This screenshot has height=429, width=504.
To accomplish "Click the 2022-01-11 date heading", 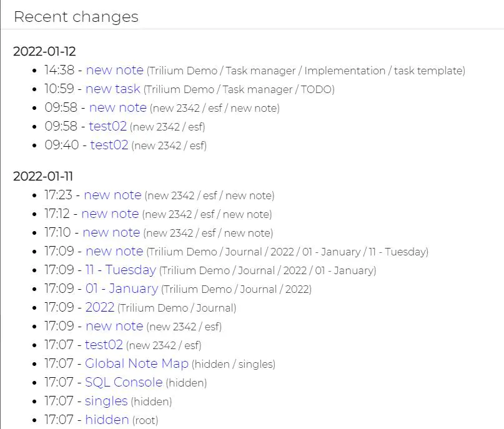I will click(43, 177).
